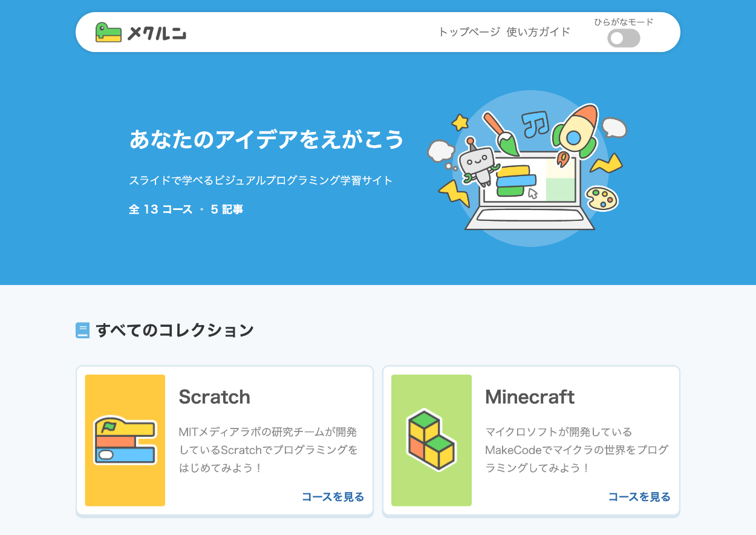Click コースを見る link in Minecraft card
756x535 pixels.
pos(639,497)
